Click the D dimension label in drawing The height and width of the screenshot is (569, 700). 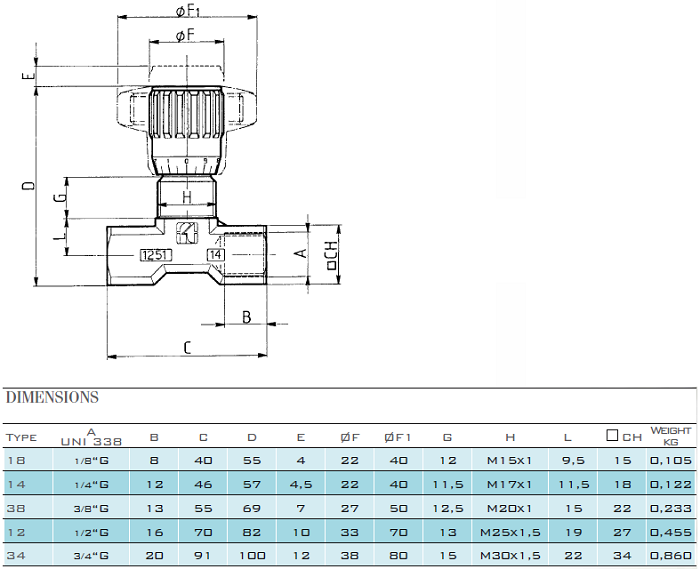29,185
